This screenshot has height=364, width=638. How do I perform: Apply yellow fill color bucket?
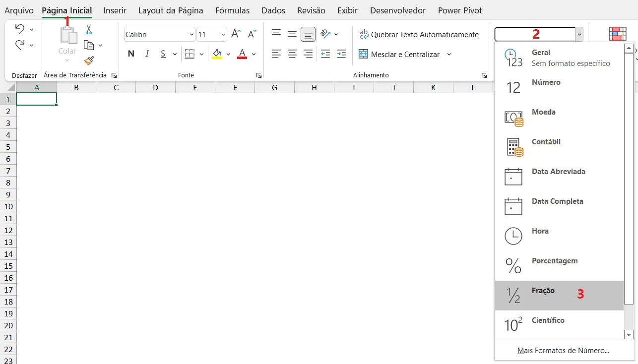pyautogui.click(x=217, y=54)
